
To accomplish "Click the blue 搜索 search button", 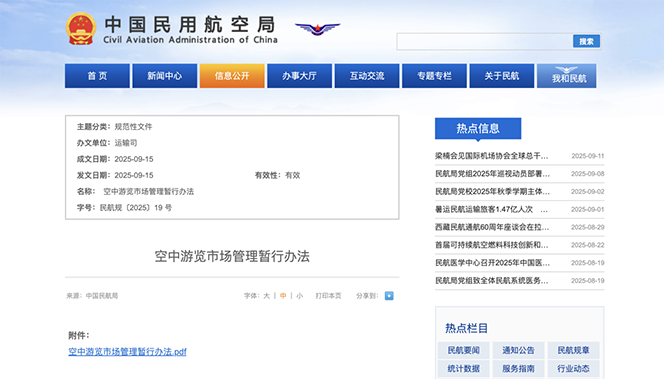I will [x=587, y=41].
